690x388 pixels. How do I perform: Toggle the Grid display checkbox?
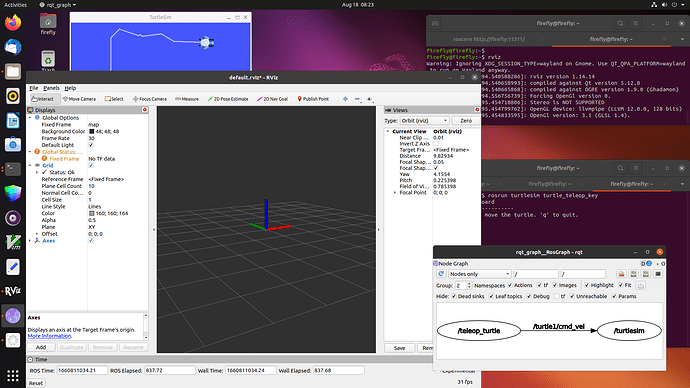91,165
